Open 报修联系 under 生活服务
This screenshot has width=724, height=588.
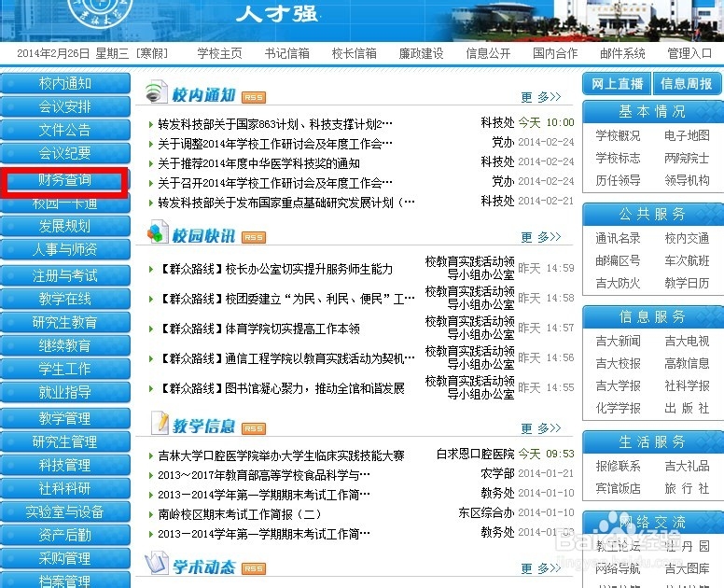click(x=618, y=466)
